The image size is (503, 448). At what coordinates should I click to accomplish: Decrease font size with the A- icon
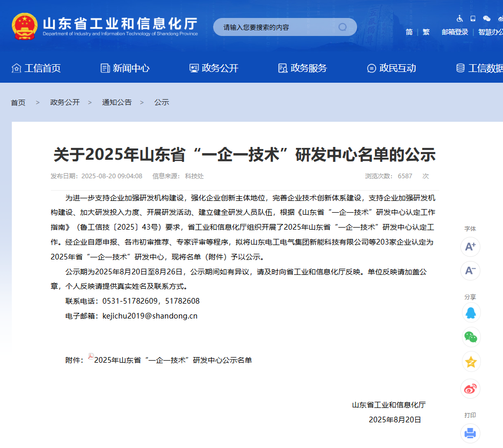tap(470, 271)
